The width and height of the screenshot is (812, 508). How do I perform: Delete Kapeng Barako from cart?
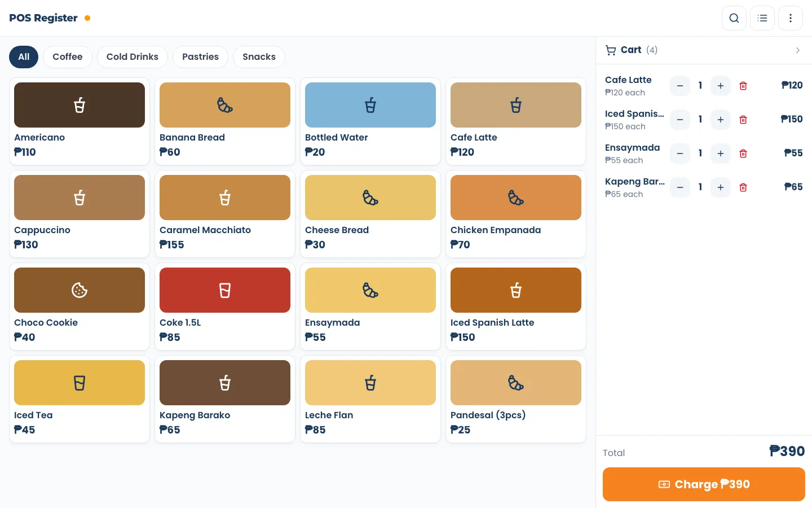click(x=743, y=187)
